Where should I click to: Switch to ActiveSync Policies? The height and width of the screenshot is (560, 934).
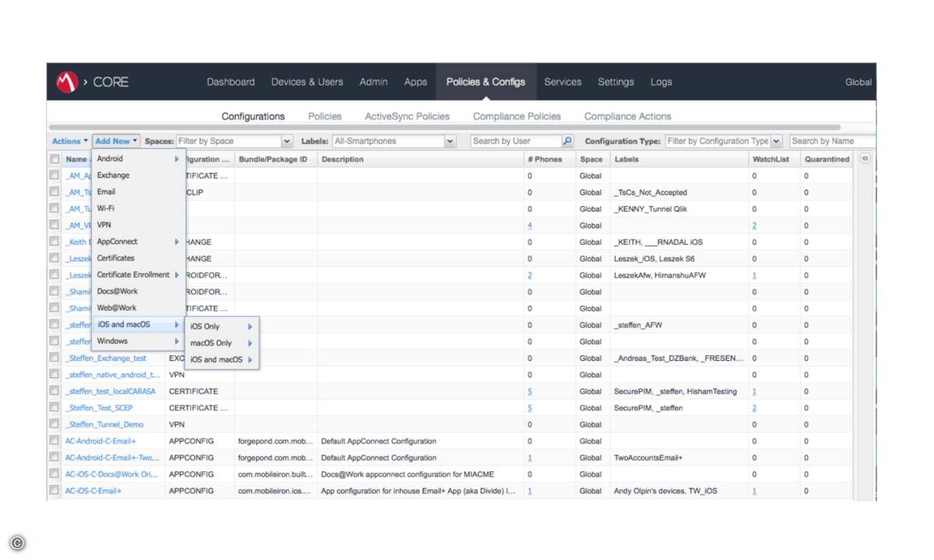click(x=407, y=116)
